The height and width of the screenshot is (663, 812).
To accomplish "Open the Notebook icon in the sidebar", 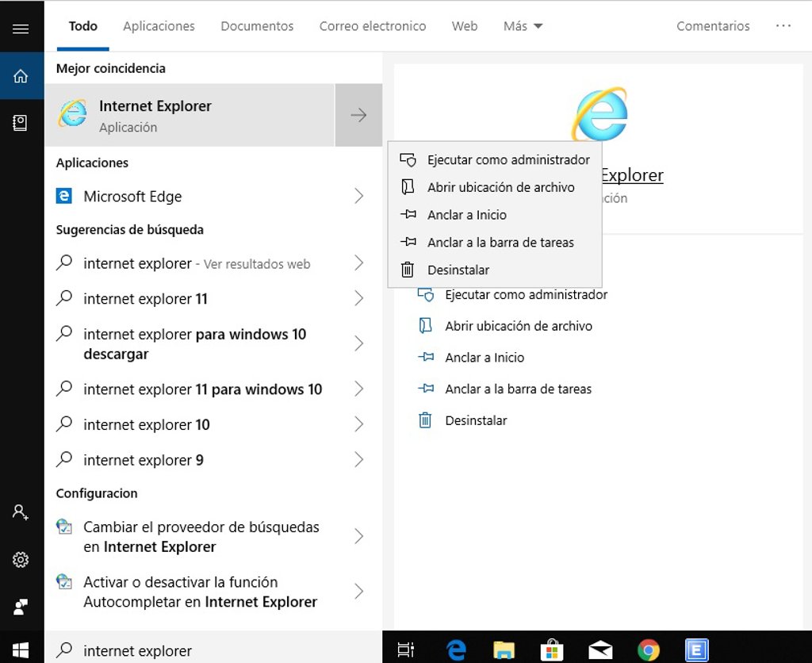I will tap(20, 123).
